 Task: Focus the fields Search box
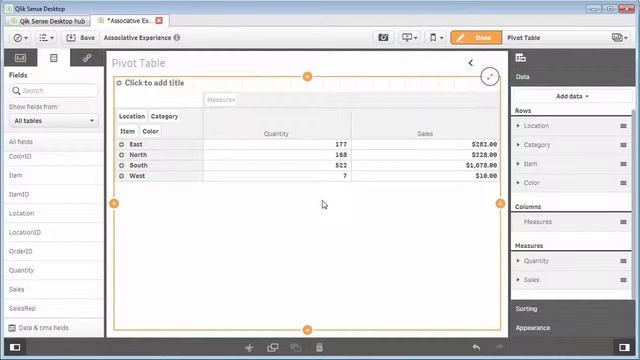(53, 91)
